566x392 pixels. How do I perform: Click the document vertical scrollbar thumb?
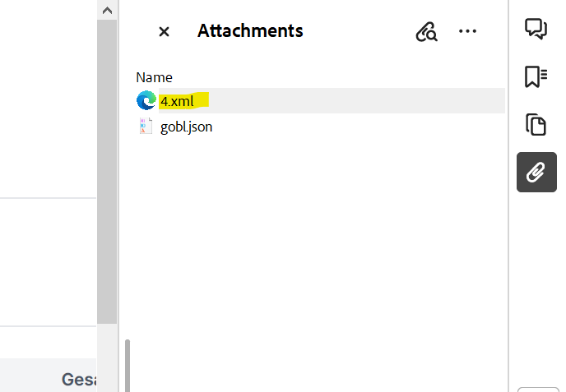coord(107,172)
